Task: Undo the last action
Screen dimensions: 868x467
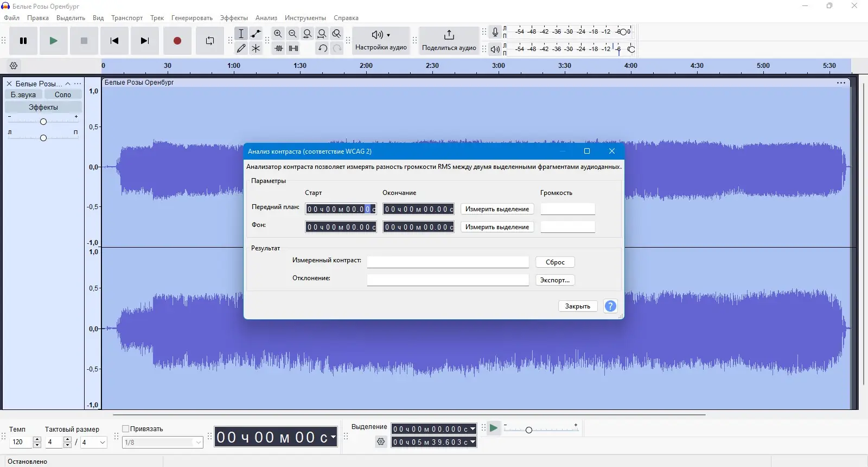Action: [323, 48]
